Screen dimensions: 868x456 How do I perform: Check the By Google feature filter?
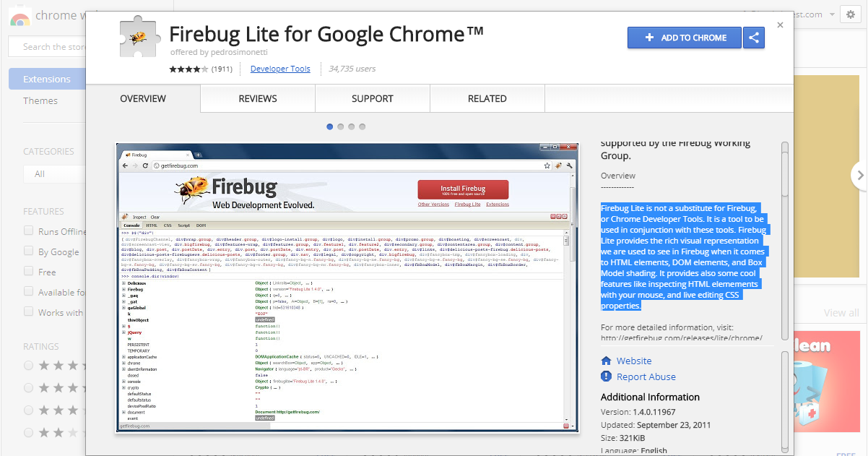click(29, 251)
